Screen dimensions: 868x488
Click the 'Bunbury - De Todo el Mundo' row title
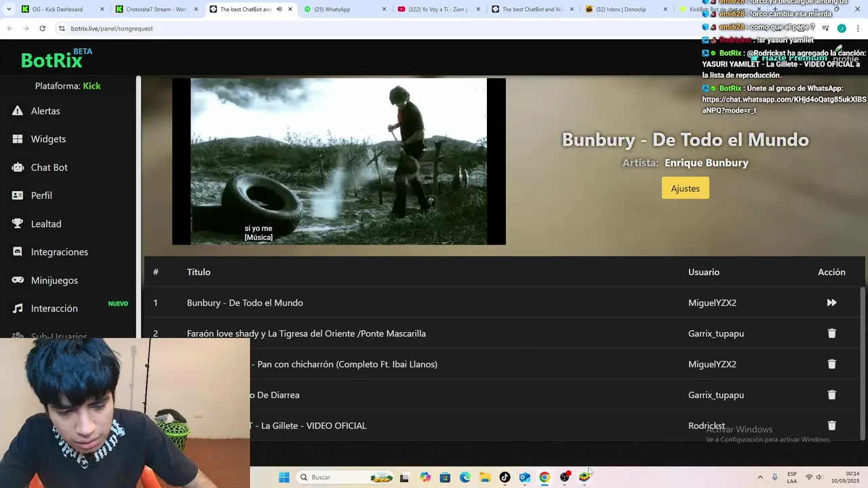(245, 303)
